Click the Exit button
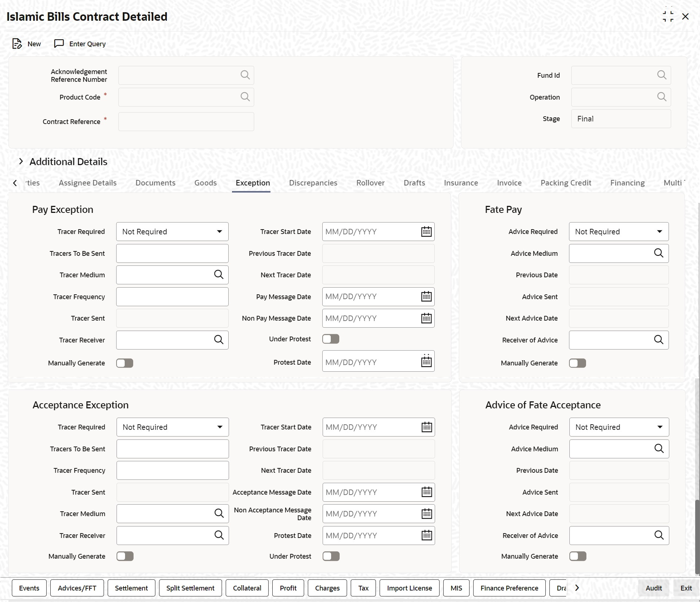700x602 pixels. pyautogui.click(x=686, y=588)
